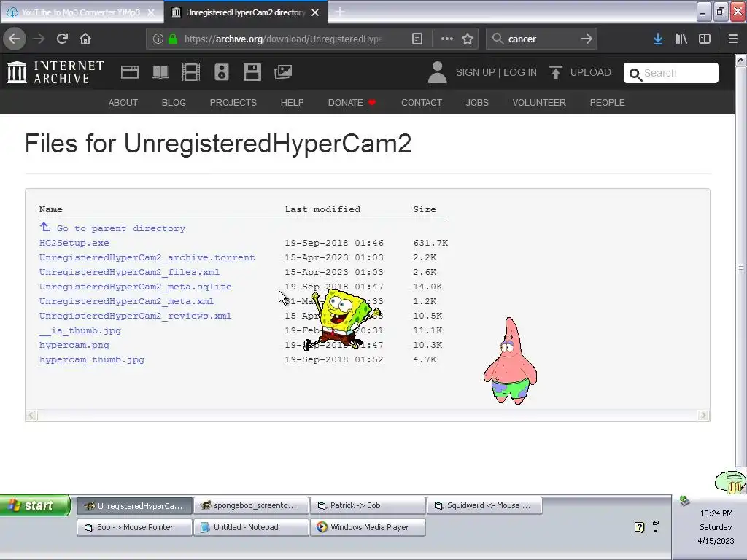
Task: Open the DONATE menu item
Action: [x=352, y=102]
